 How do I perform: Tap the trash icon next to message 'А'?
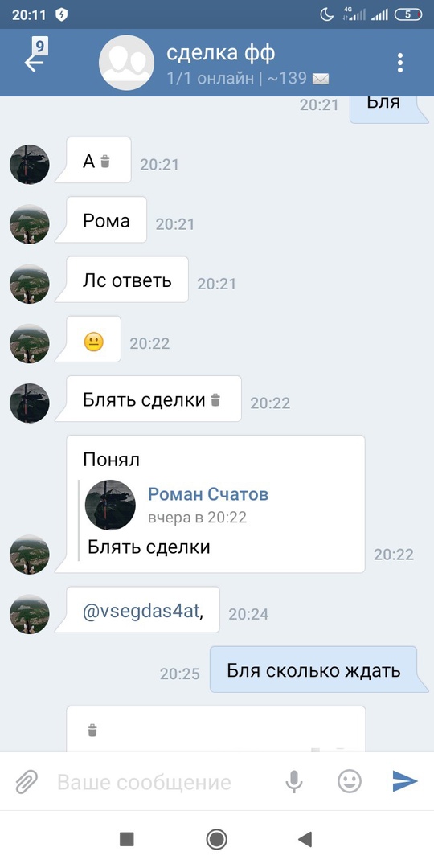(105, 162)
